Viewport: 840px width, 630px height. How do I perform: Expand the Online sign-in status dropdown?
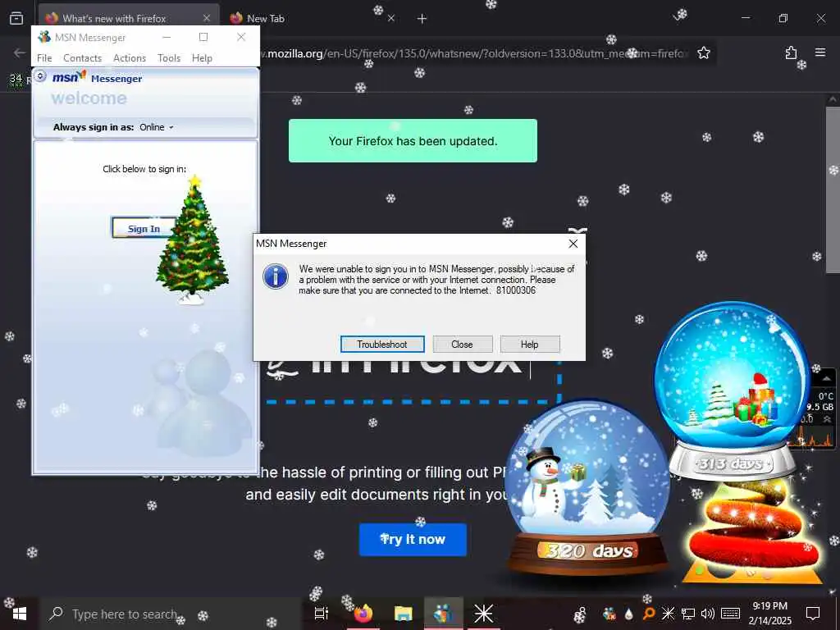157,127
